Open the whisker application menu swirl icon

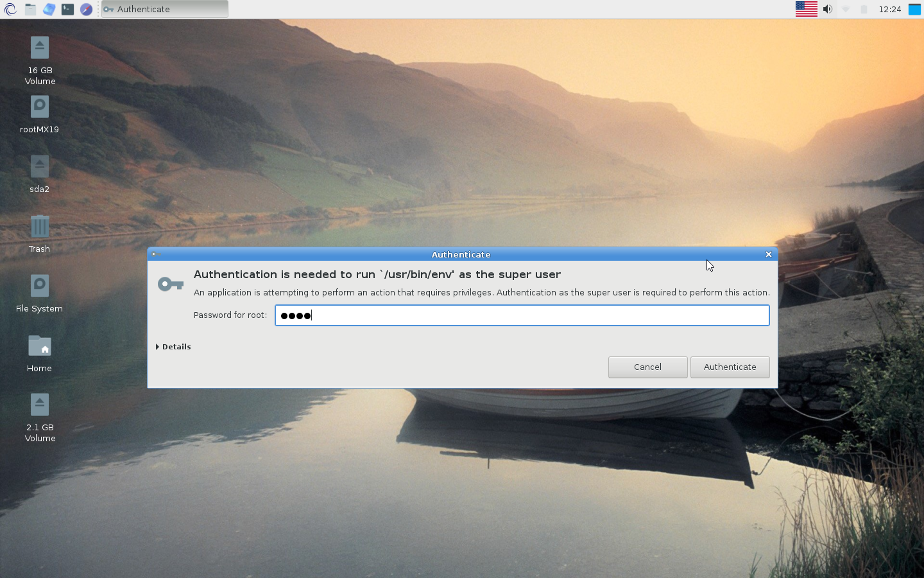[x=10, y=9]
